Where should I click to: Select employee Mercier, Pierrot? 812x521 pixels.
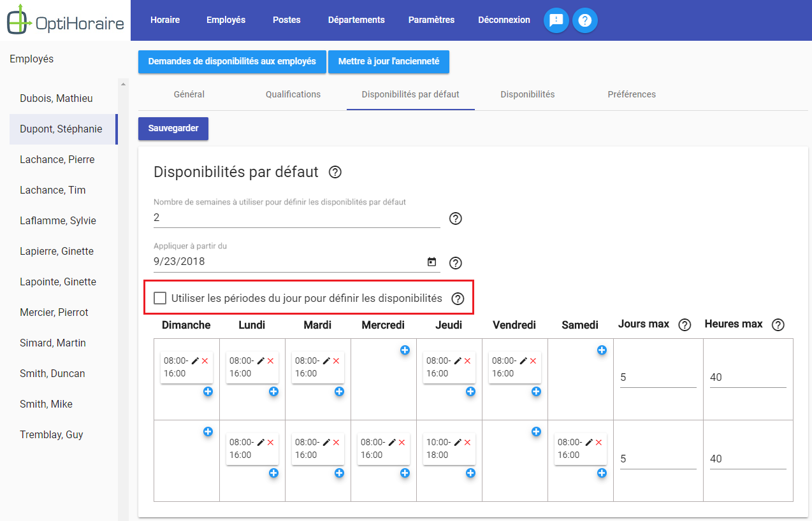click(64, 312)
